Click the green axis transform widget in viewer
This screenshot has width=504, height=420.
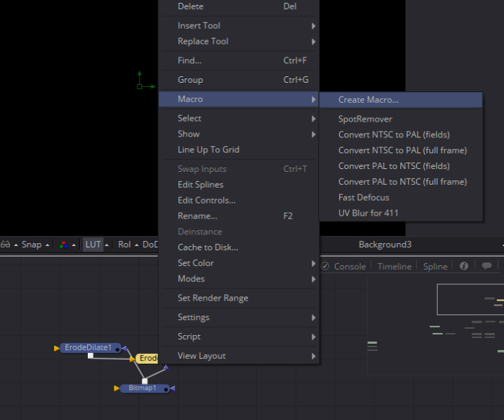(x=145, y=81)
